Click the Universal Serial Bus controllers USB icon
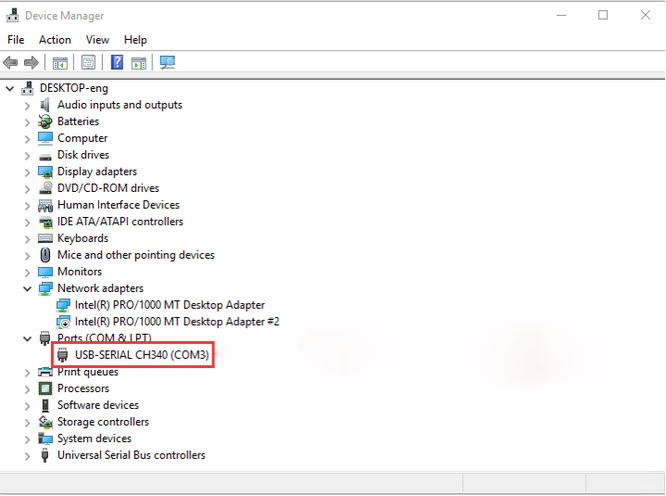Screen dimensions: 666x496 pyautogui.click(x=45, y=455)
